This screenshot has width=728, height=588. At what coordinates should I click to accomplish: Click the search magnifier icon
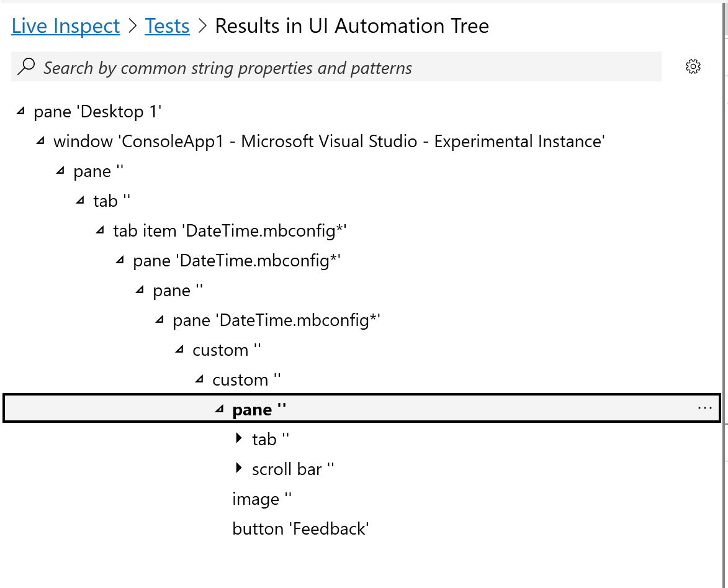click(x=24, y=66)
